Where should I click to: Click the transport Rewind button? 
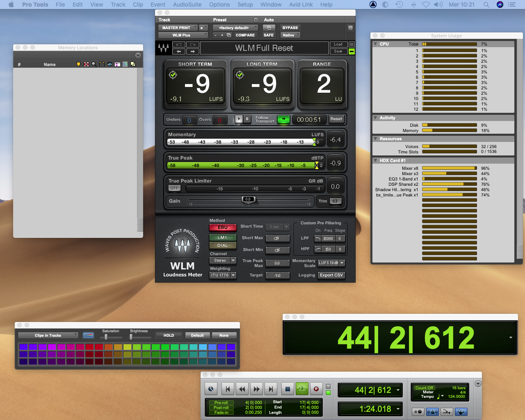coord(242,389)
